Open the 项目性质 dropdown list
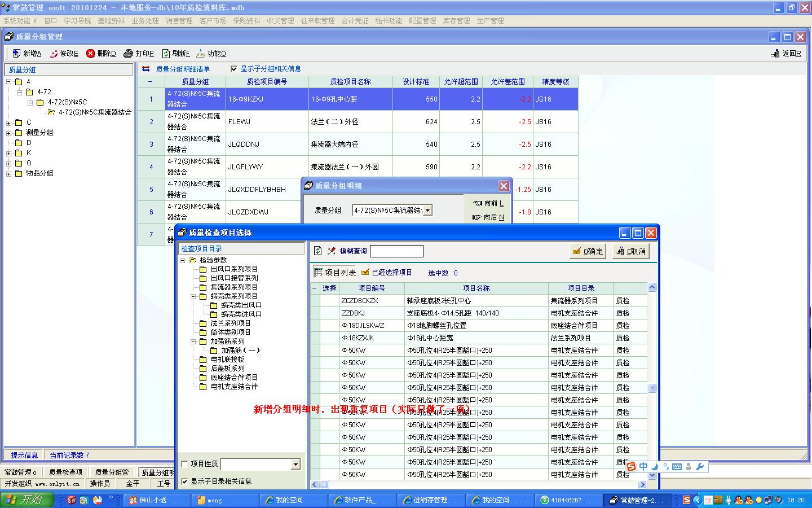 pos(295,465)
